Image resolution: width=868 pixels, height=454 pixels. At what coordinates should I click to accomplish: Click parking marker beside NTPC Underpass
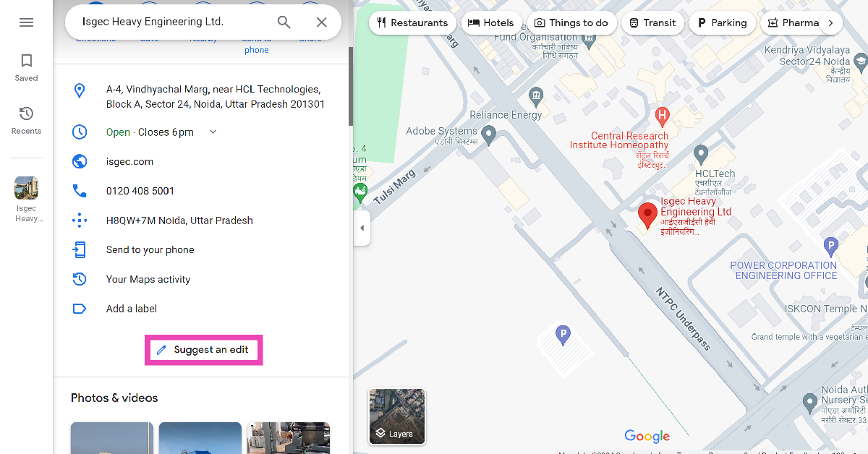tap(563, 335)
